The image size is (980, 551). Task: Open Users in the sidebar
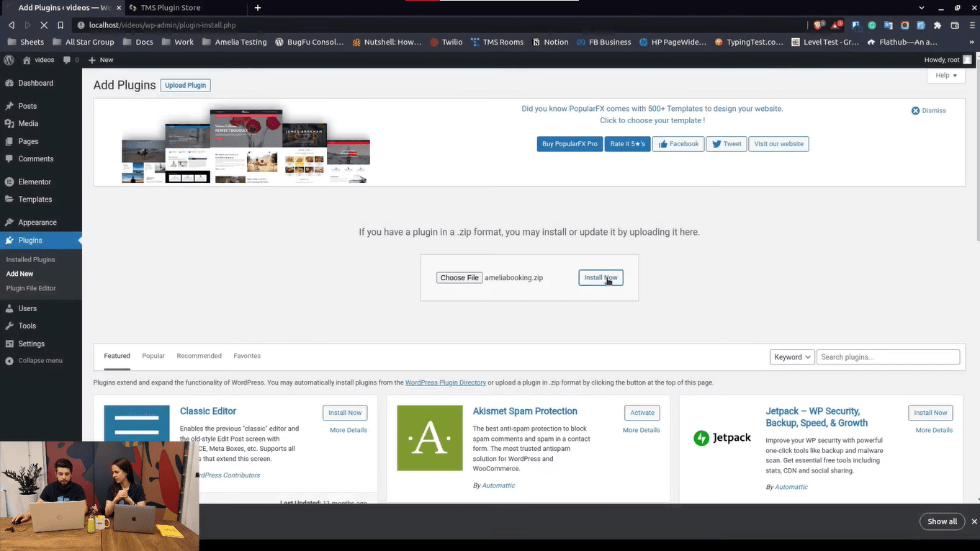click(x=27, y=308)
